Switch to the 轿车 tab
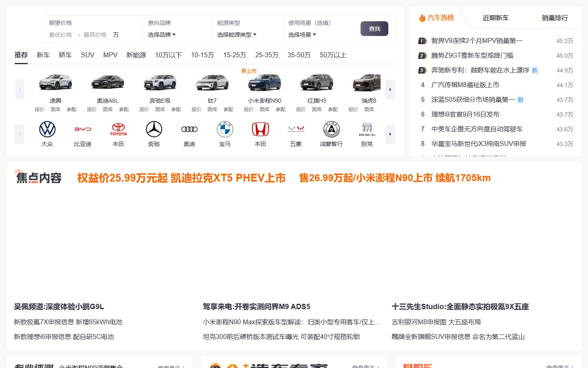Image resolution: width=588 pixels, height=368 pixels. tap(65, 55)
